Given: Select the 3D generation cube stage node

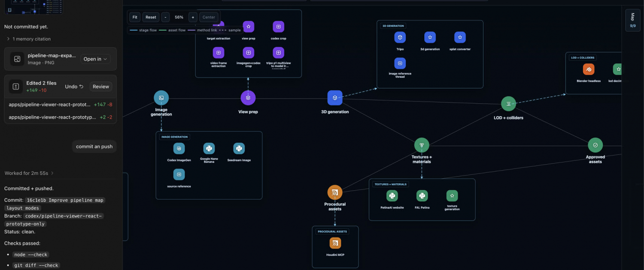Looking at the screenshot, I should pos(335,98).
